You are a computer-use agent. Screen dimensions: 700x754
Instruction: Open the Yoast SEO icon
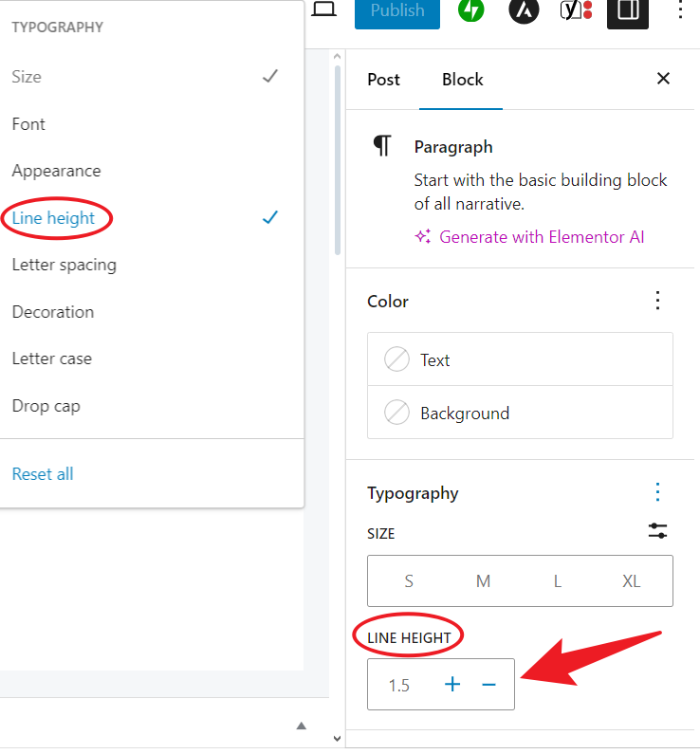pyautogui.click(x=575, y=10)
